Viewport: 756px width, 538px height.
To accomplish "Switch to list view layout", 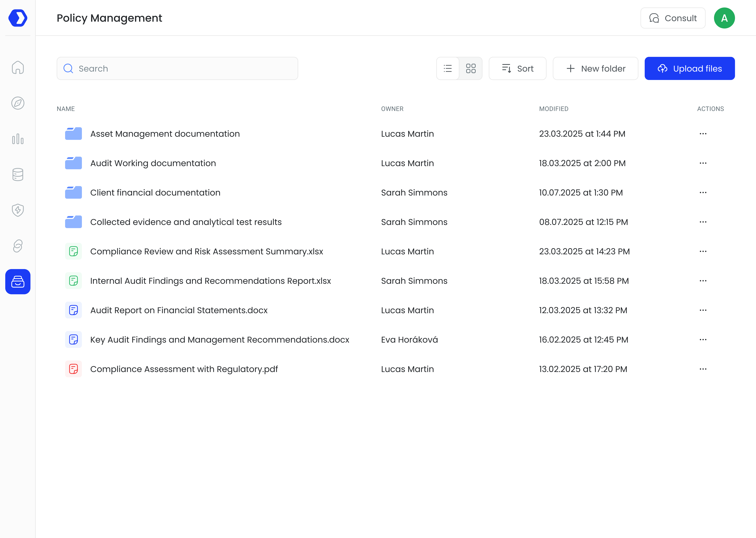I will click(448, 69).
